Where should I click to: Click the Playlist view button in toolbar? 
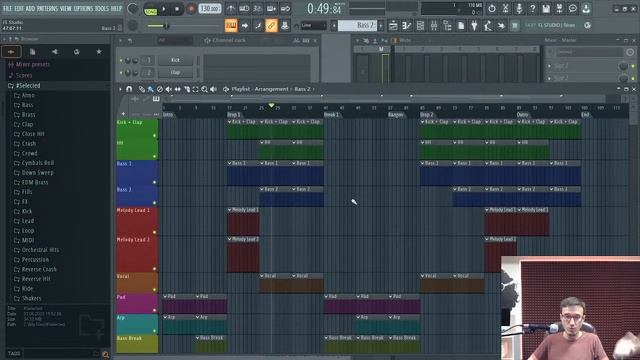393,26
